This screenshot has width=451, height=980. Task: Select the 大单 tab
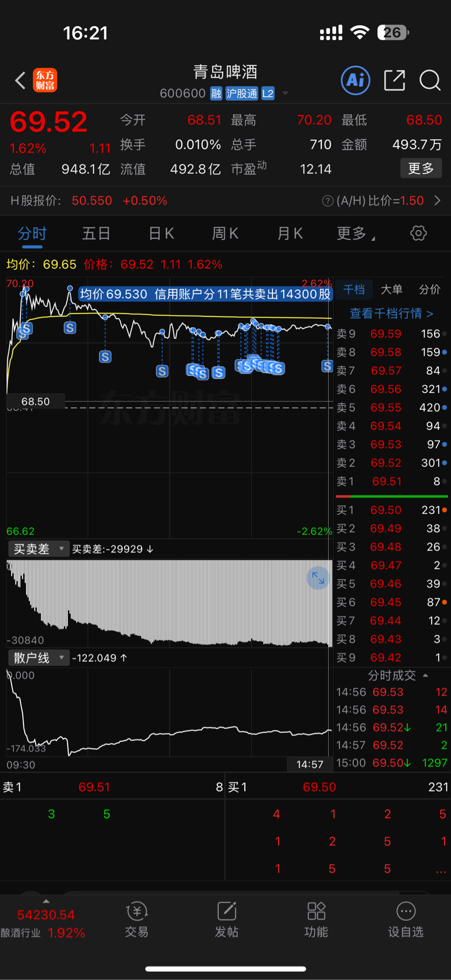(392, 289)
